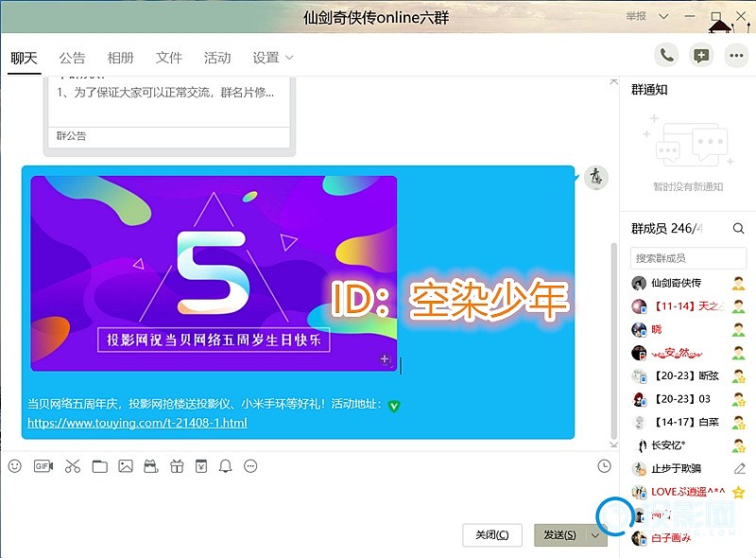Open the GIF recording tool
This screenshot has width=756, height=558.
click(43, 466)
